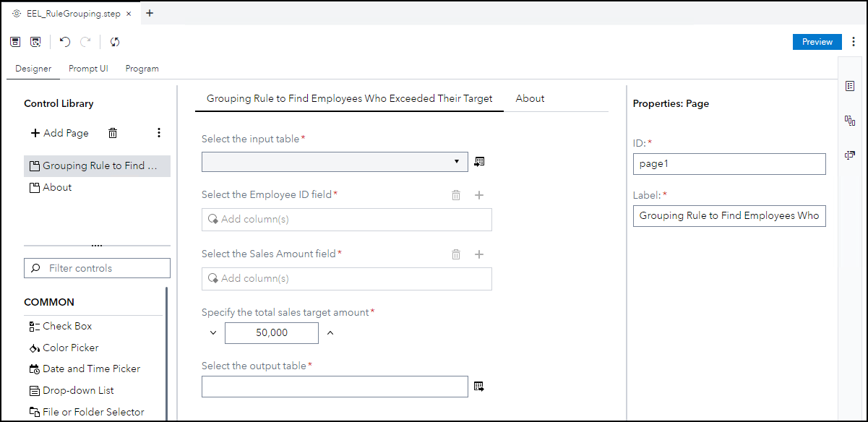868x422 pixels.
Task: Open the vertical dots menu beside Preview
Action: coord(854,42)
